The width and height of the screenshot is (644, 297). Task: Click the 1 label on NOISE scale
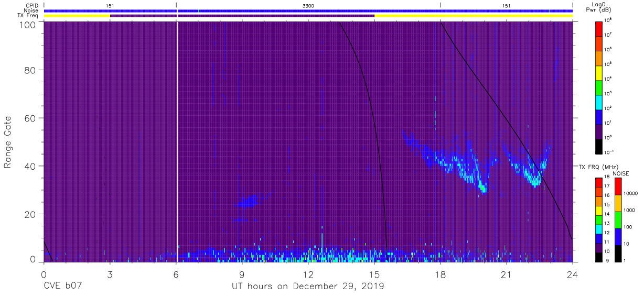625,260
